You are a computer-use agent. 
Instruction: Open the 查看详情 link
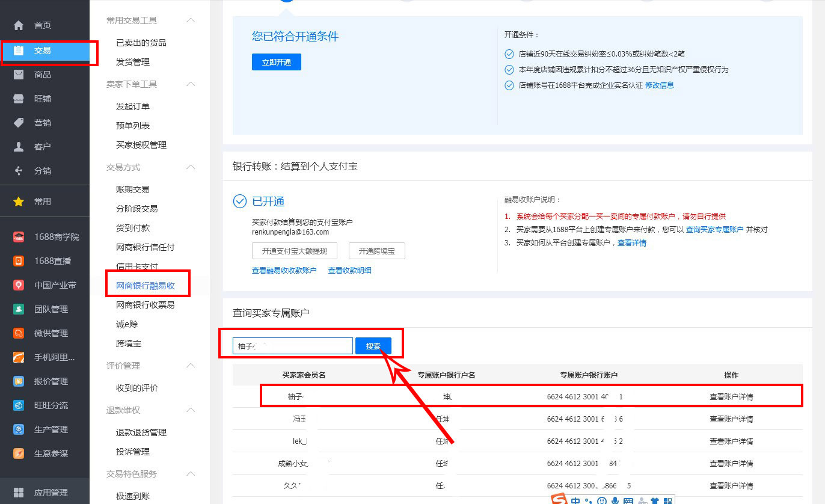(x=632, y=243)
